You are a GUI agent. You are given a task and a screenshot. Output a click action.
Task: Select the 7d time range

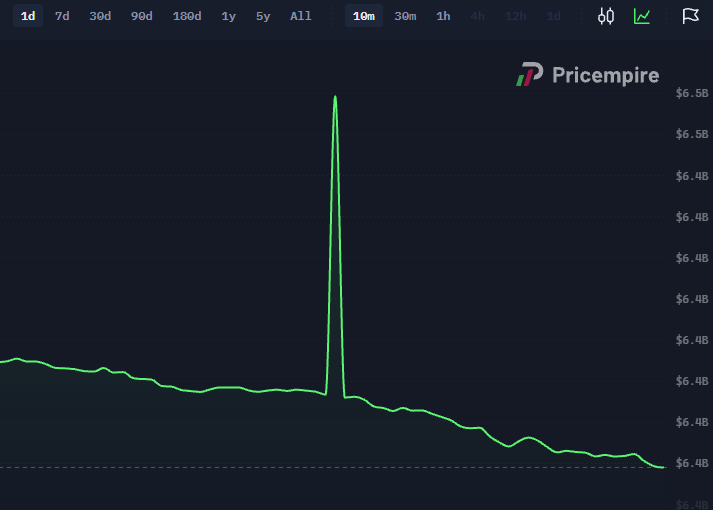(62, 16)
